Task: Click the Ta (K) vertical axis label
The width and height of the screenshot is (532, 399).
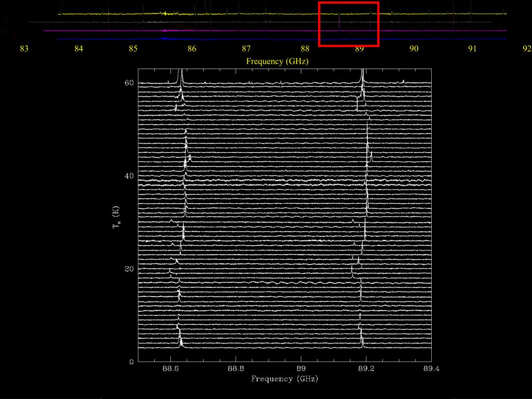Action: pyautogui.click(x=116, y=218)
